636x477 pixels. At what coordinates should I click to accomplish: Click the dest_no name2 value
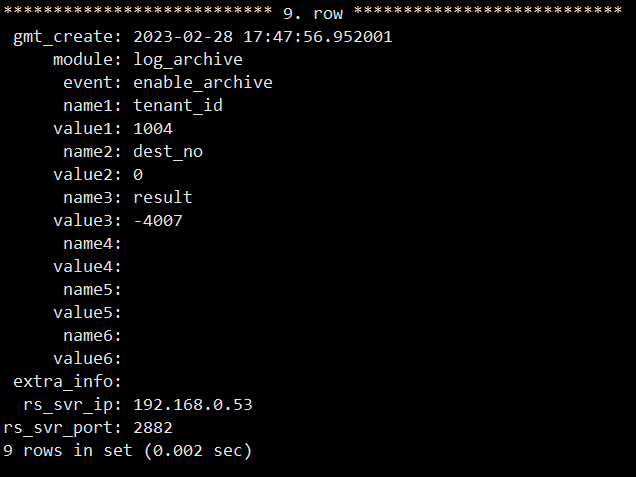coord(168,152)
